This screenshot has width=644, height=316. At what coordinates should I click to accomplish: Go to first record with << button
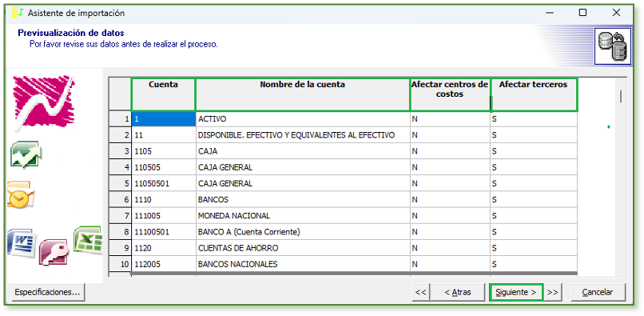tap(420, 292)
